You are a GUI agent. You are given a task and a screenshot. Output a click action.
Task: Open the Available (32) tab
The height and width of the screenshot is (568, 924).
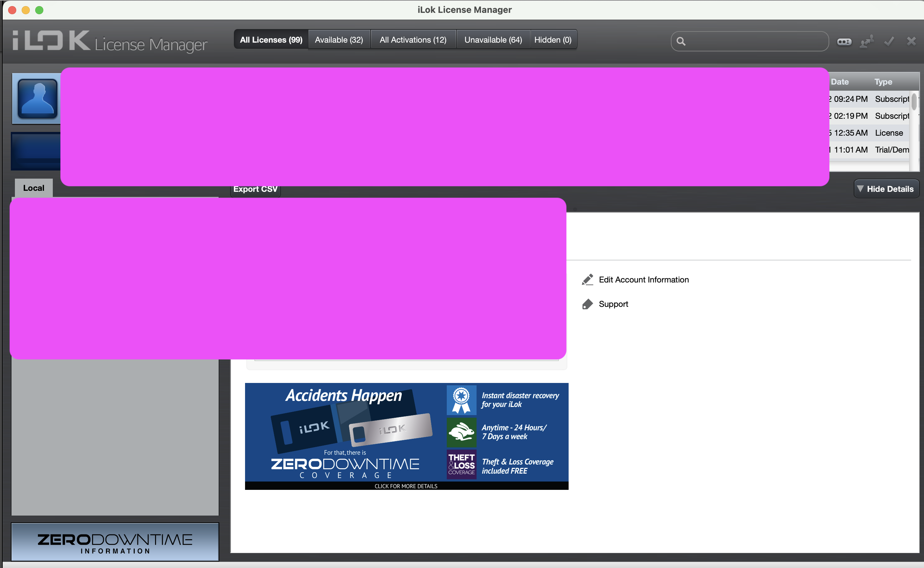tap(338, 40)
